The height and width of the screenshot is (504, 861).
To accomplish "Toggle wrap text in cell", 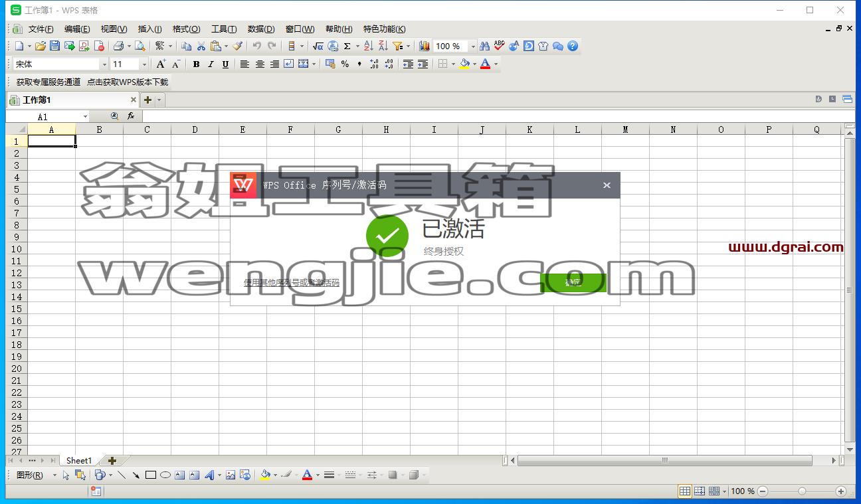I will tap(289, 64).
